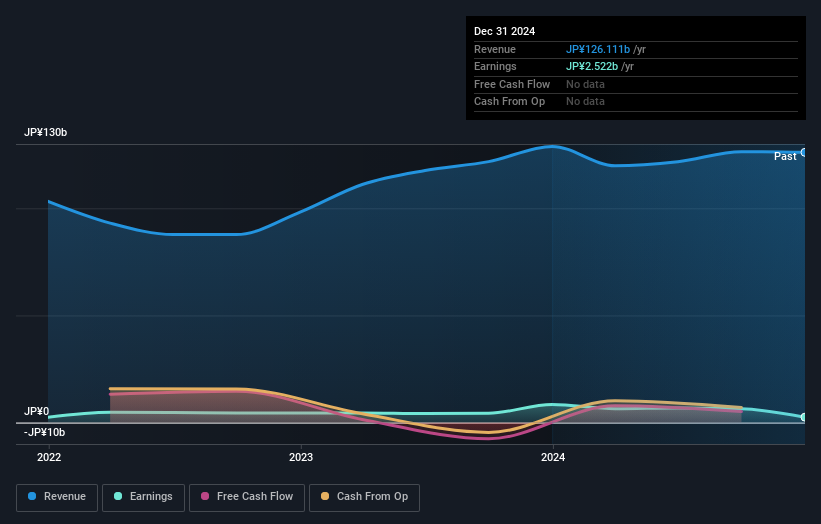This screenshot has width=821, height=524.
Task: Click the Past label on the chart
Action: tap(785, 156)
